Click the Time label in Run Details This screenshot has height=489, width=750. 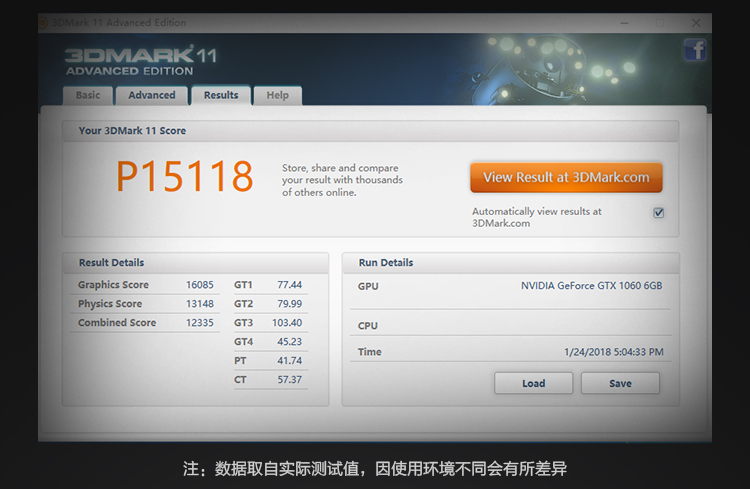click(x=370, y=352)
